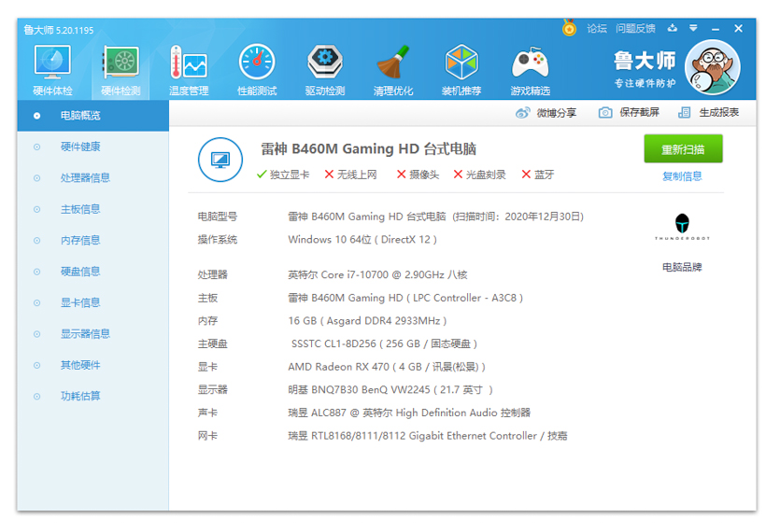Image resolution: width=780 pixels, height=532 pixels.
Task: Open 装机推荐 cube icon
Action: pyautogui.click(x=461, y=70)
